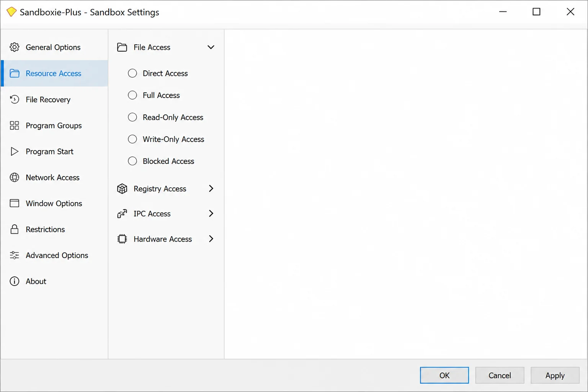Image resolution: width=588 pixels, height=392 pixels.
Task: Click the File Recovery clock icon
Action: pos(15,99)
